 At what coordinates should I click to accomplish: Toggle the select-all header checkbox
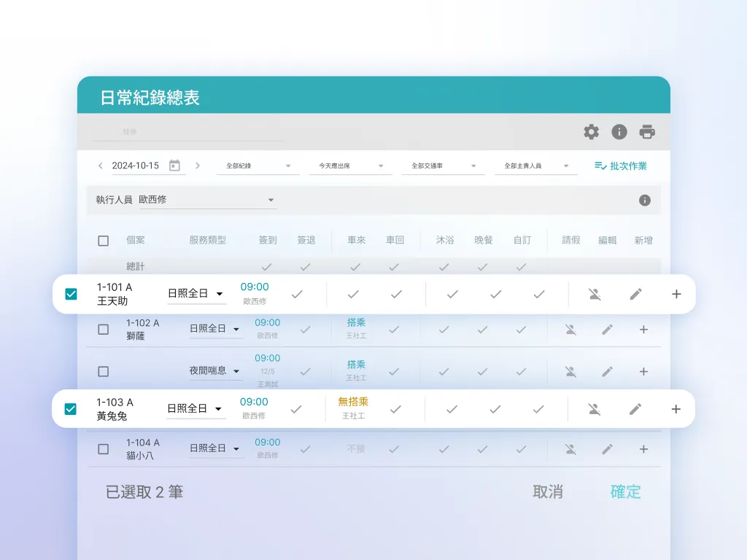104,241
